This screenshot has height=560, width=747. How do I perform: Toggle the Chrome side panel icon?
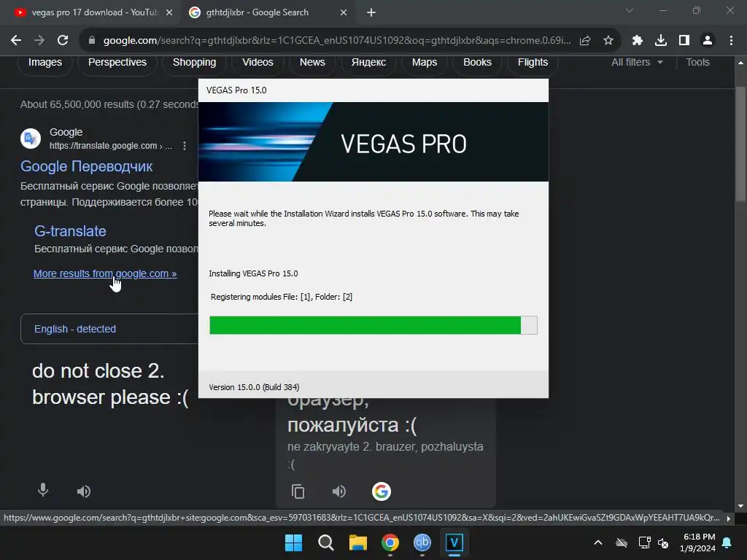tap(684, 41)
